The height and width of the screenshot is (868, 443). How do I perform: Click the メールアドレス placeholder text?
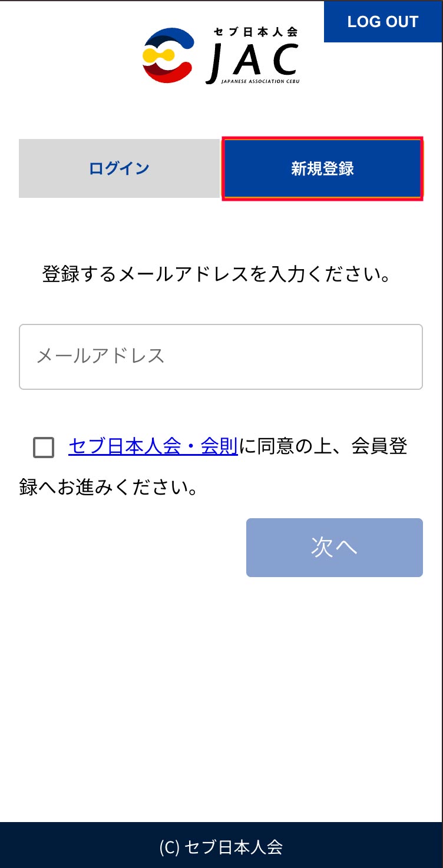coord(100,356)
